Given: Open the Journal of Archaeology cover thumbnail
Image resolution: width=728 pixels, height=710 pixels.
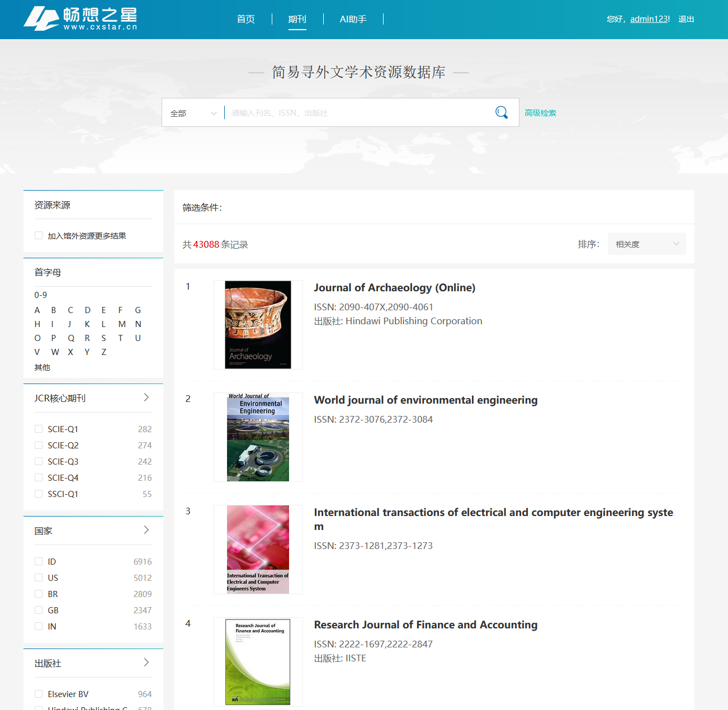Looking at the screenshot, I should [258, 325].
